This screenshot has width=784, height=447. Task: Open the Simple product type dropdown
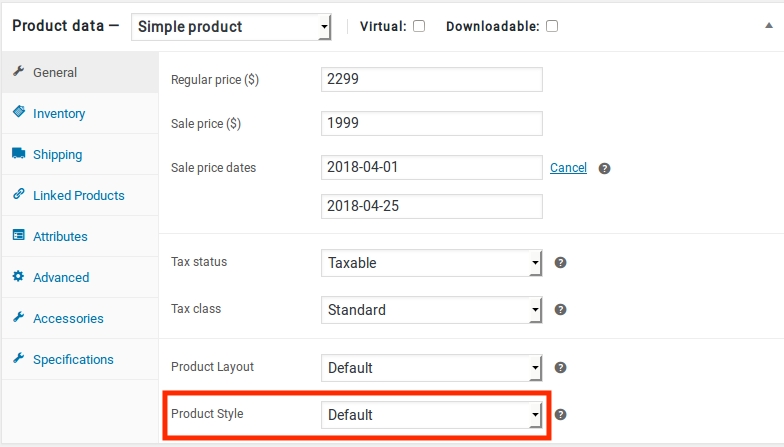coord(231,27)
